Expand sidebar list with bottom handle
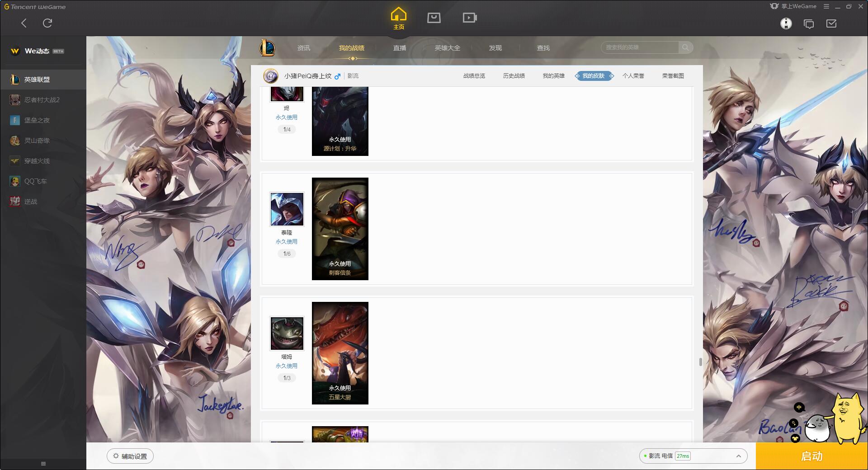868x470 pixels. click(x=43, y=464)
